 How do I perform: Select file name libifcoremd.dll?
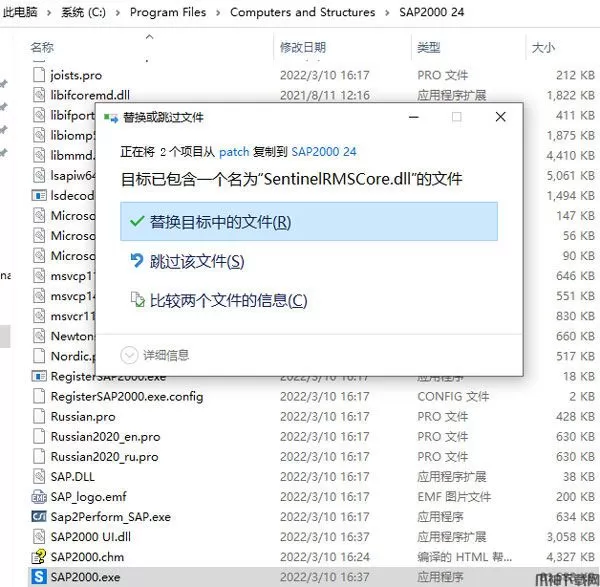pyautogui.click(x=90, y=95)
